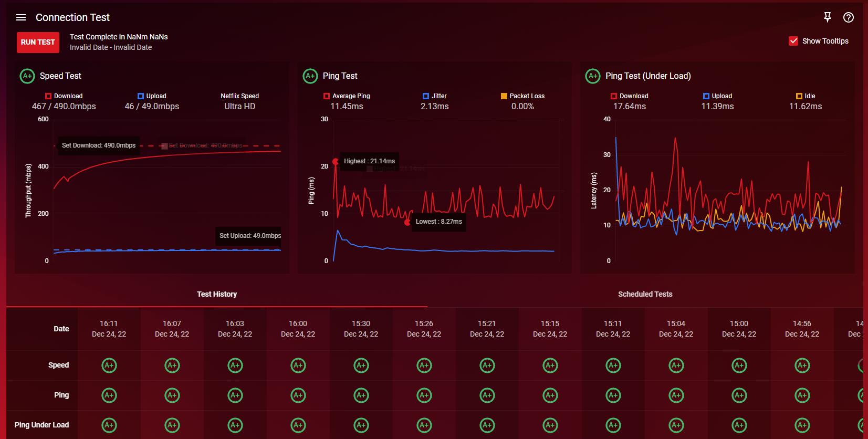Open Speed grade for the 15:00 test
868x439 pixels.
[x=739, y=365]
